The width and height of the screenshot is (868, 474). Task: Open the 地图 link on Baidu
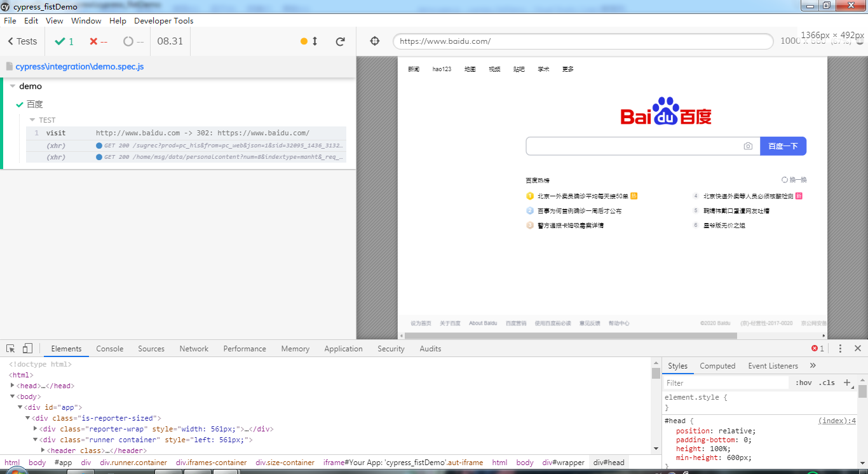point(470,69)
